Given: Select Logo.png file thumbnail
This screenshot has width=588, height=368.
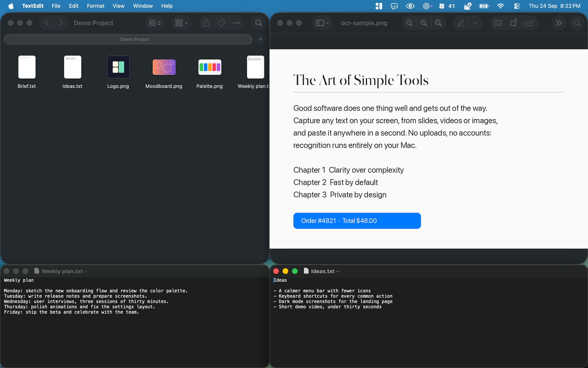Looking at the screenshot, I should 118,67.
